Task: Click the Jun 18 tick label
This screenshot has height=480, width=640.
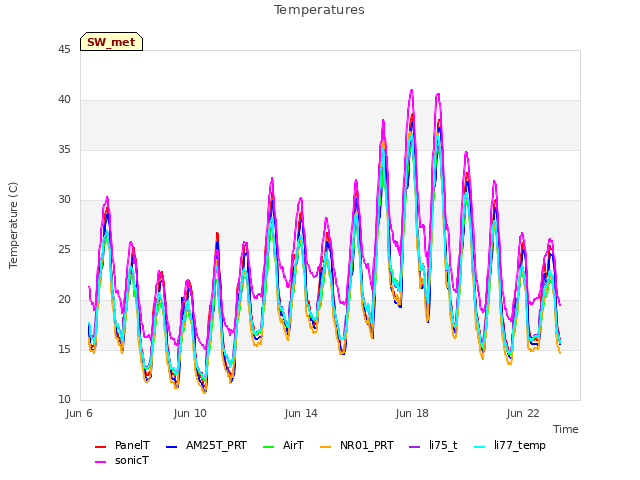Action: tap(412, 413)
